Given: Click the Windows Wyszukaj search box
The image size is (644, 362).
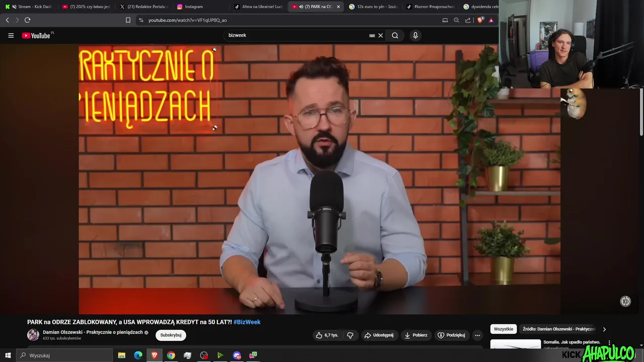Looking at the screenshot, I should pos(64,355).
